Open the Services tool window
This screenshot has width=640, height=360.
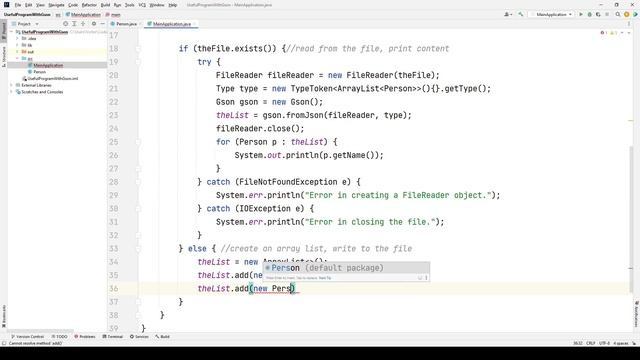point(139,337)
